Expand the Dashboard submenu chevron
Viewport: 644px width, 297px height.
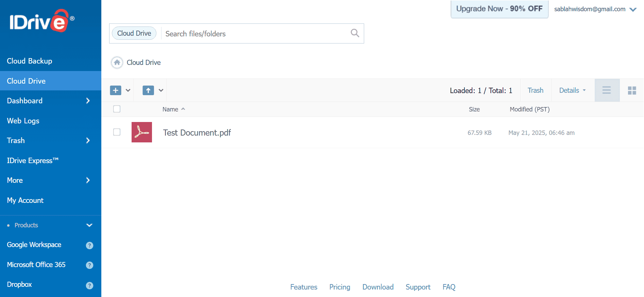(x=88, y=101)
